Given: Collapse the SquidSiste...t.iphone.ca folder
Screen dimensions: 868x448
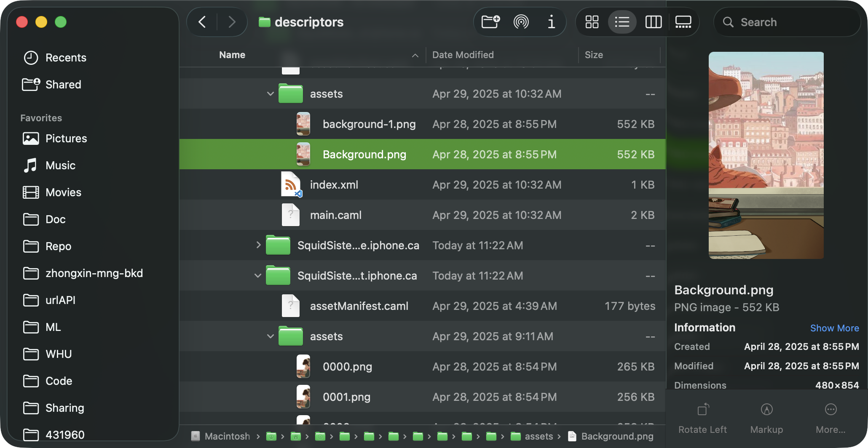Looking at the screenshot, I should click(x=258, y=276).
